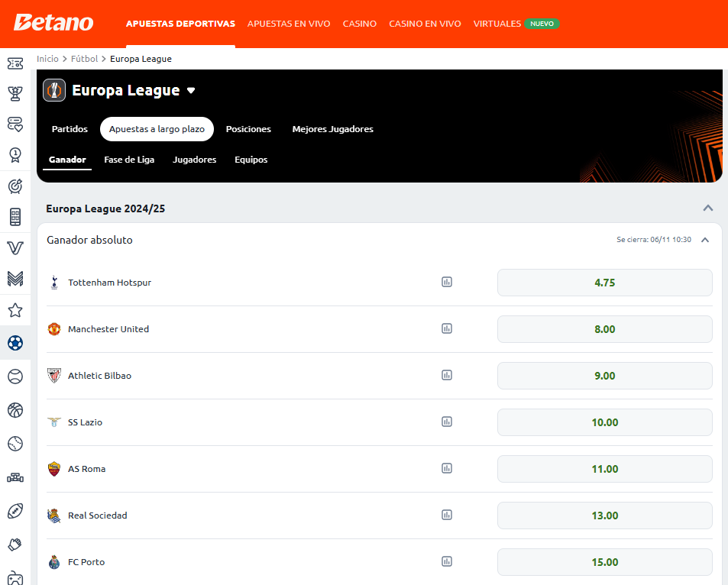Collapse the Ganador absoluto market

[705, 240]
